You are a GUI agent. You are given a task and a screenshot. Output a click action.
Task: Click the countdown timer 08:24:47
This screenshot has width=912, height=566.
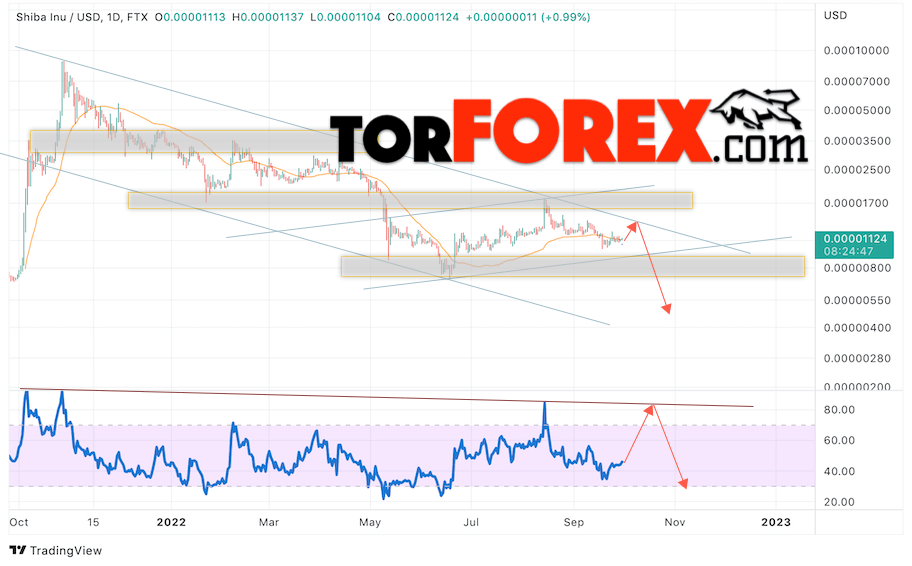[848, 251]
